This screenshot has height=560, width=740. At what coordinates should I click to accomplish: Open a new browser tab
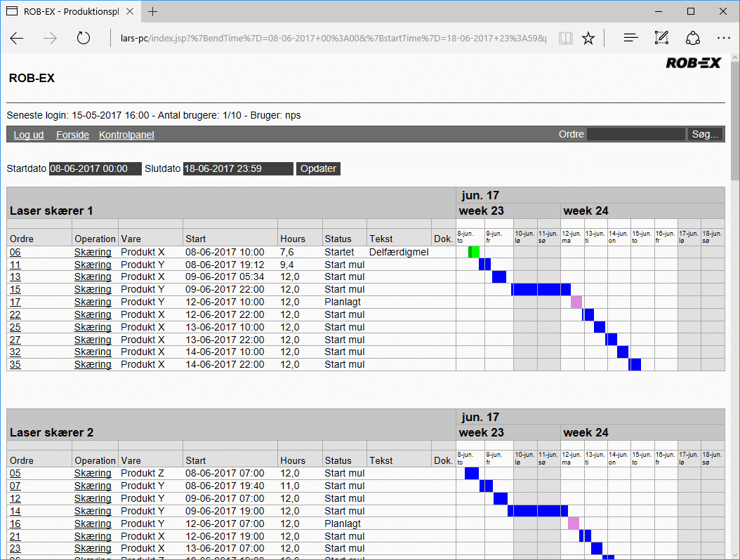pos(153,11)
